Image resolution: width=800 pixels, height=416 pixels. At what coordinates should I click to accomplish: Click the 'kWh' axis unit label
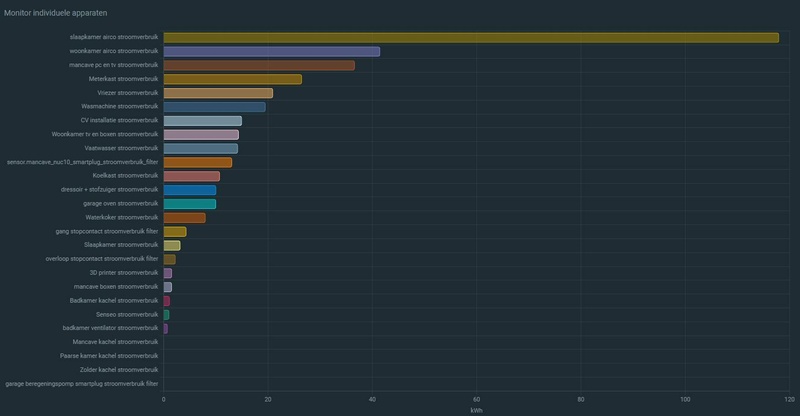(477, 410)
